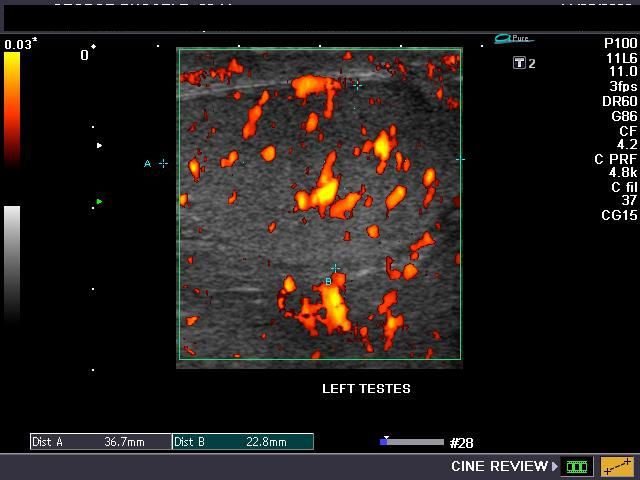Select the Dist B measurement field

pos(242,442)
